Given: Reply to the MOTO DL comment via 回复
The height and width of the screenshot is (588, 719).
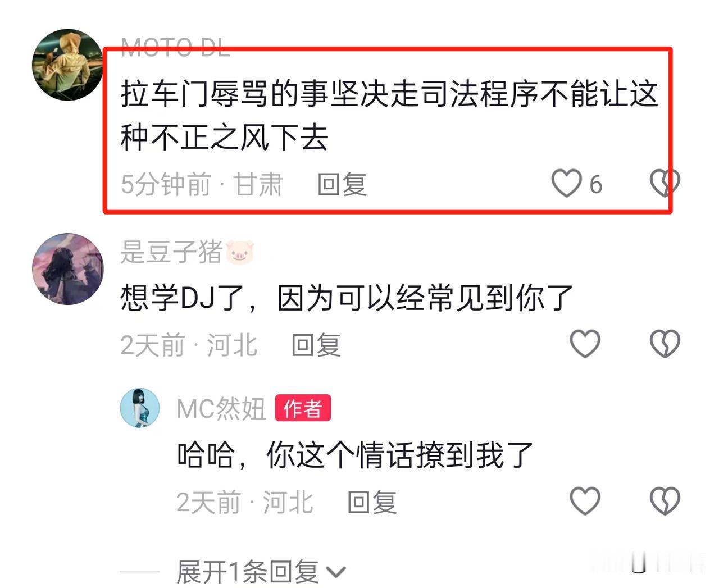Looking at the screenshot, I should (342, 184).
